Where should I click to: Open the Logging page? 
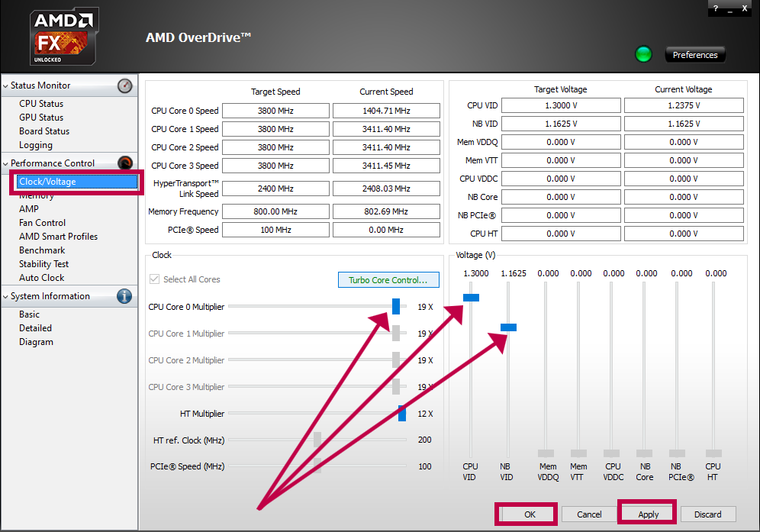pyautogui.click(x=36, y=145)
